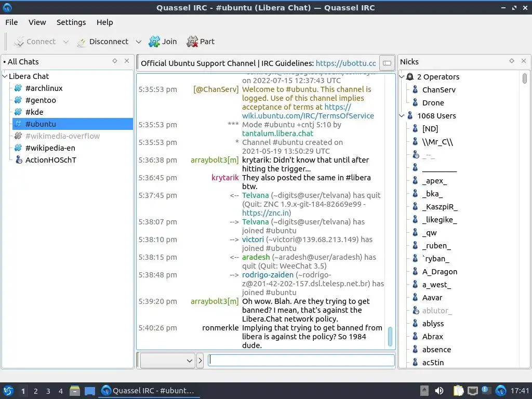Select the #ubuntu channel icon

(18, 124)
